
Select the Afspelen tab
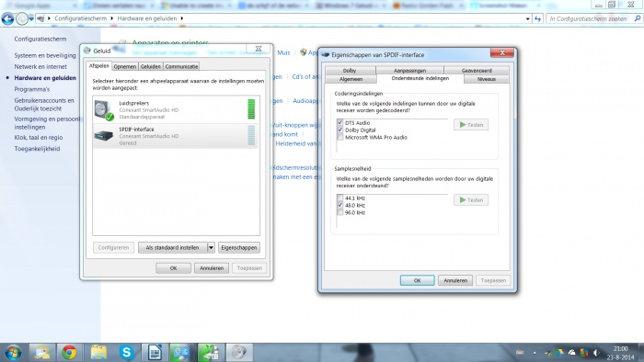pos(99,65)
